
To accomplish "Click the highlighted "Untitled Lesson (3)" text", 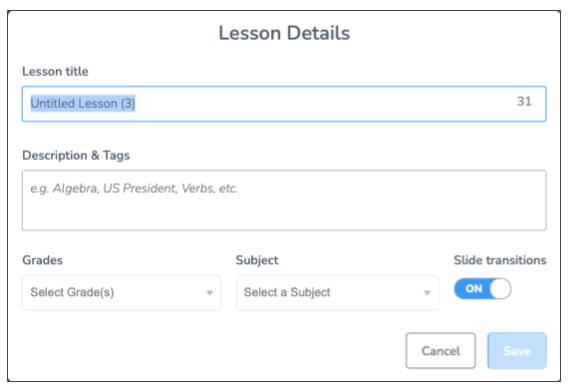I will 83,104.
